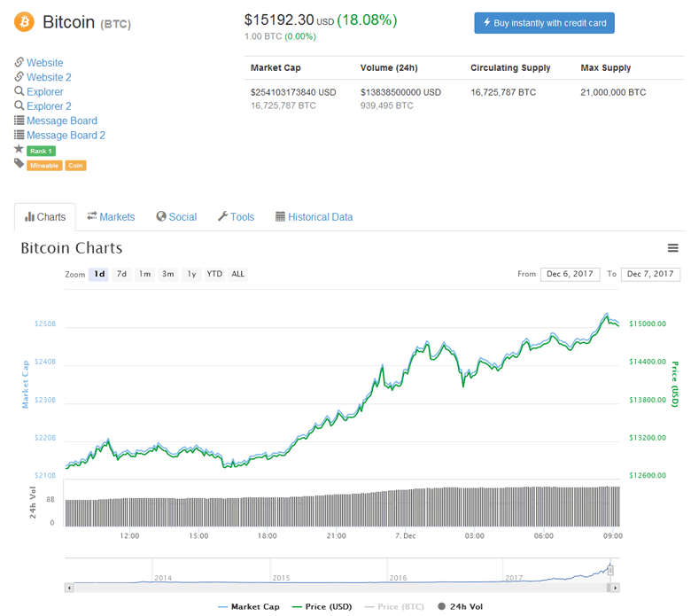Screen dimensions: 691x616
Task: Open the Historical Data tab
Action: coord(314,217)
